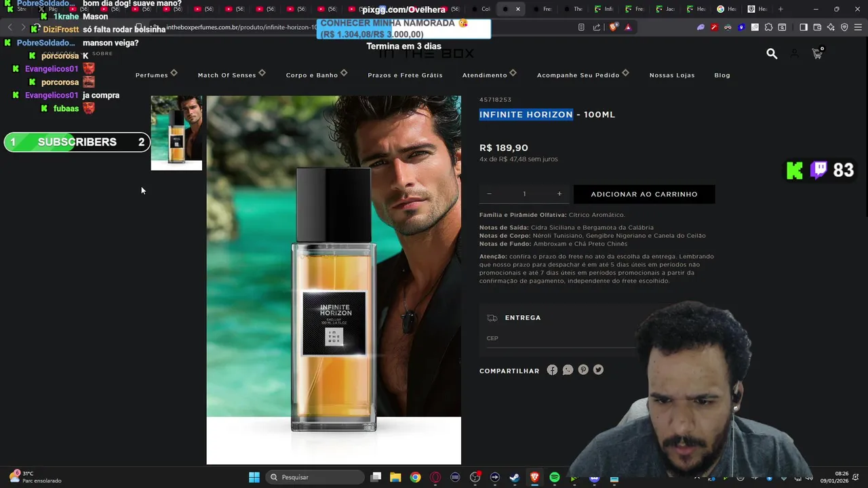
Task: Click Brave Rewards triangle icon
Action: coord(628,27)
